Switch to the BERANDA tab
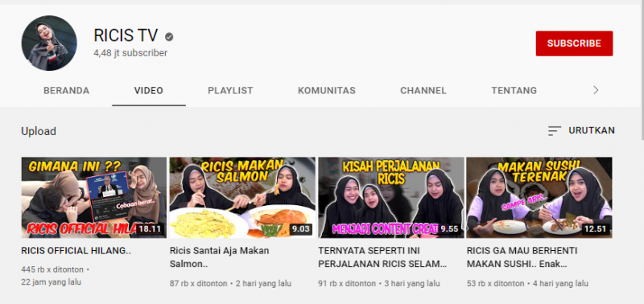The width and height of the screenshot is (644, 304). click(x=67, y=91)
